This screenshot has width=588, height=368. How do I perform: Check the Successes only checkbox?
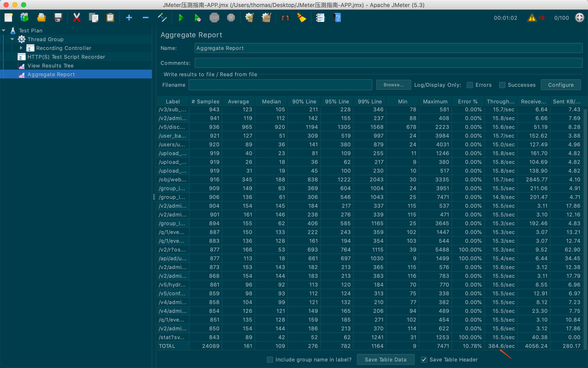(x=502, y=85)
